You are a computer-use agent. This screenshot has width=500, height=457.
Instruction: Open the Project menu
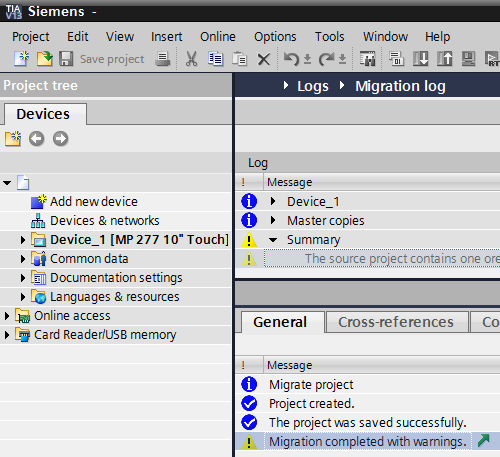click(31, 37)
